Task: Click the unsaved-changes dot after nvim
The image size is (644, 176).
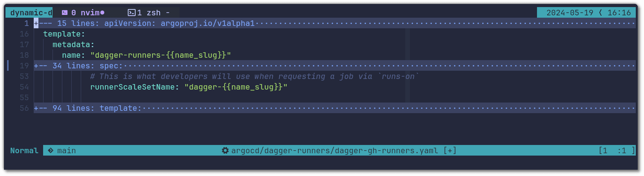Action: pyautogui.click(x=102, y=13)
